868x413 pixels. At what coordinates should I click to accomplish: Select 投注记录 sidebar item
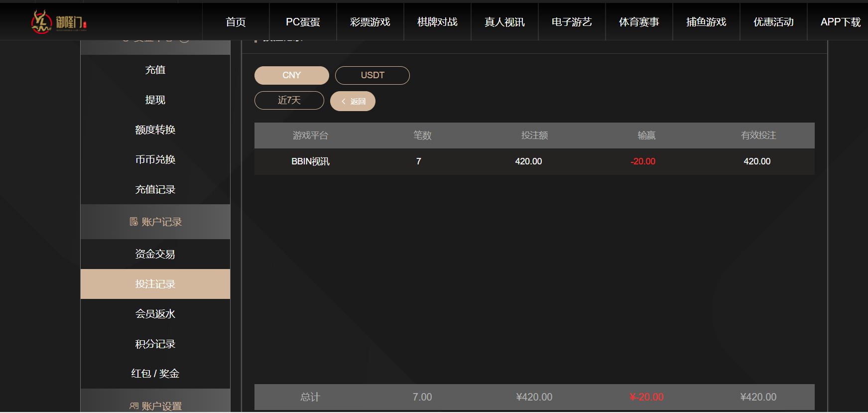pos(155,284)
